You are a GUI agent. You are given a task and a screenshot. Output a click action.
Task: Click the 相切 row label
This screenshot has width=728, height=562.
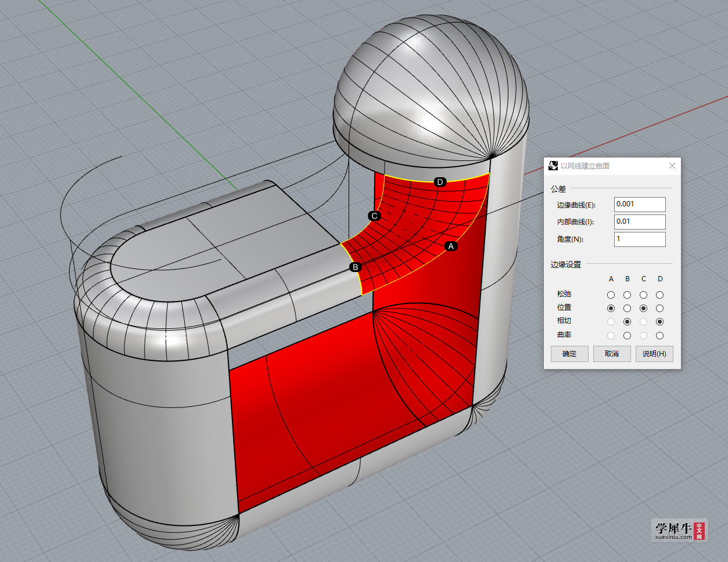pos(564,321)
